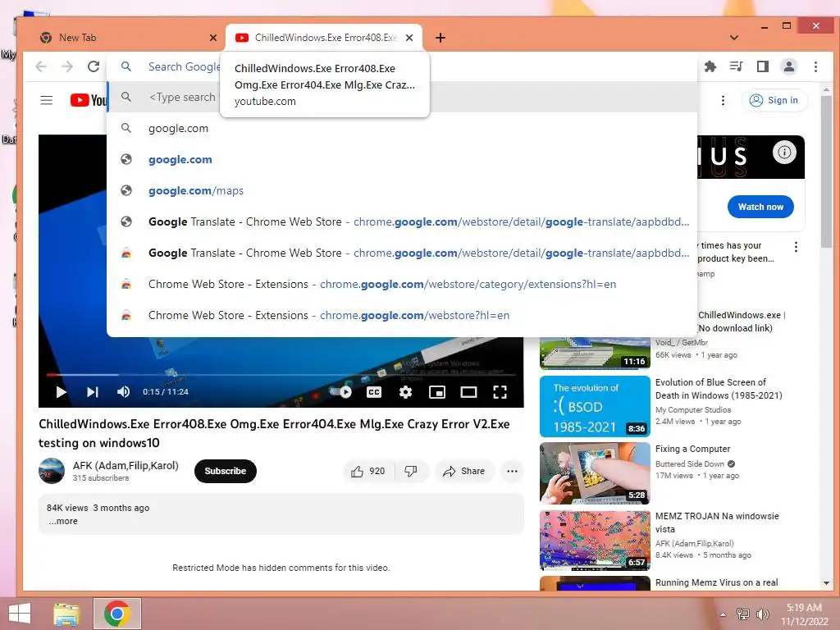840x630 pixels.
Task: Enable miniplayer mode
Action: 437,392
